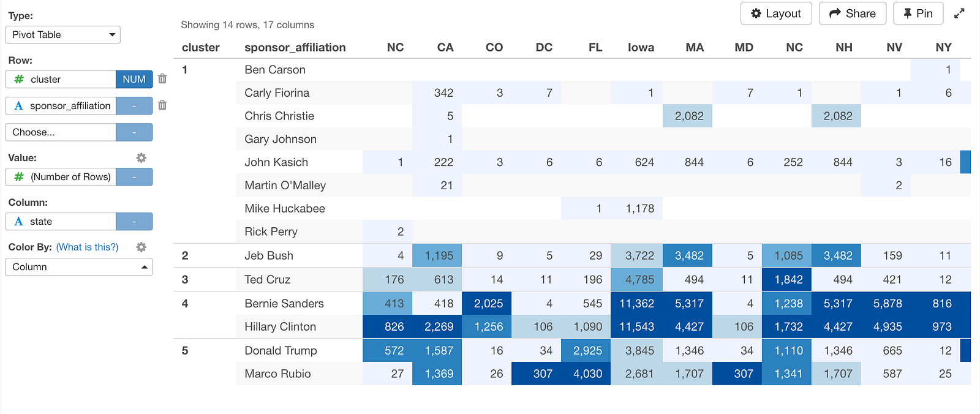Remove sponsor_affiliation row using its trash icon
The image size is (980, 414).
pyautogui.click(x=162, y=105)
